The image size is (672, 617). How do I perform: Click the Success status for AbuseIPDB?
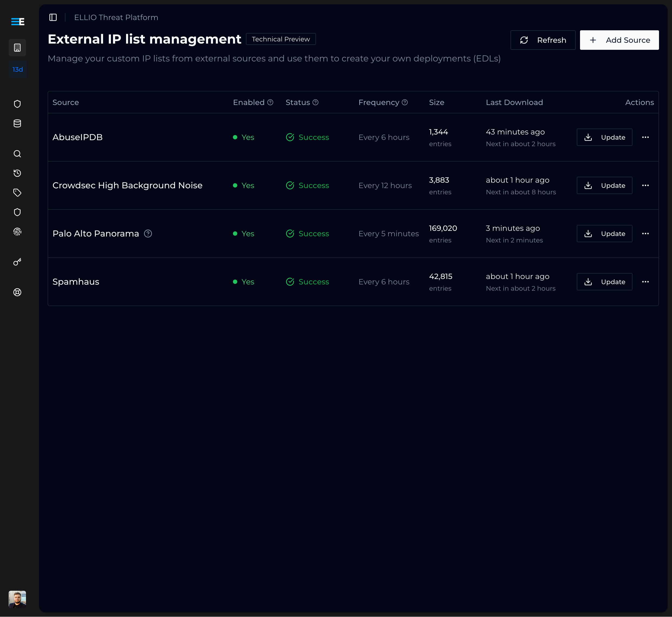[x=307, y=137]
